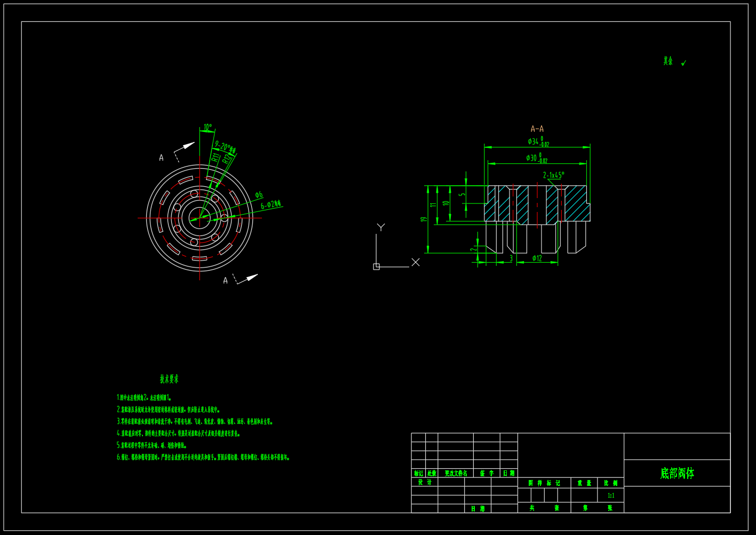Click the "Φ6" leader dimension text
Screen dimensions: 756x535
(x=259, y=195)
